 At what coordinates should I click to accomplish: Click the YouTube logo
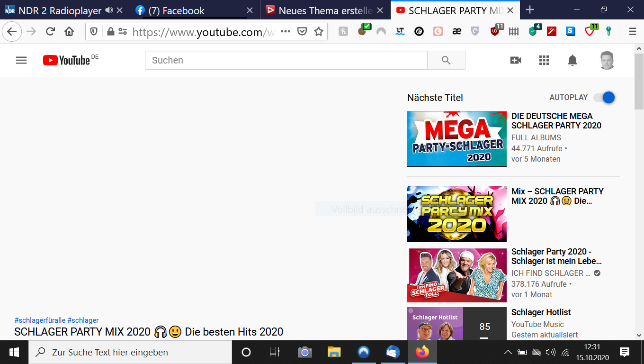pos(66,60)
